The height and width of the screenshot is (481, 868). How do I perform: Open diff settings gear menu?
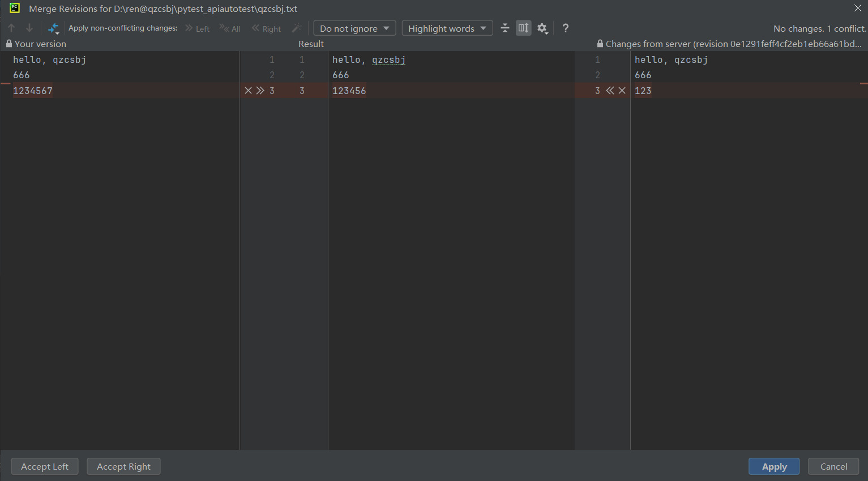click(542, 28)
